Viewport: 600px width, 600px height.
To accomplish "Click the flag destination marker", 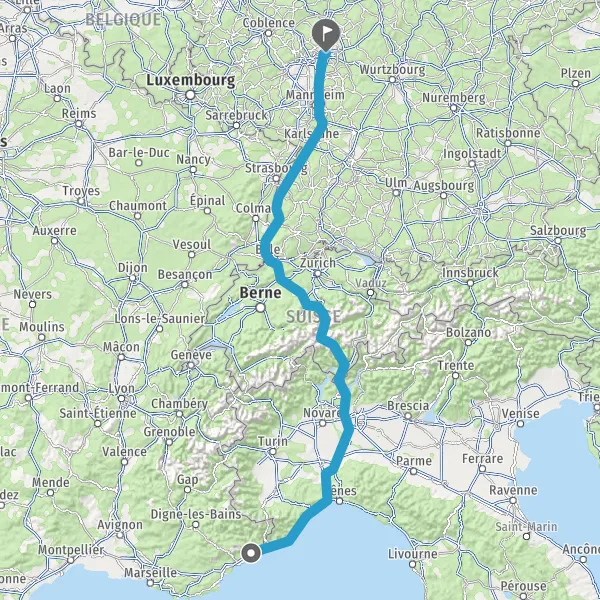I will click(x=326, y=35).
